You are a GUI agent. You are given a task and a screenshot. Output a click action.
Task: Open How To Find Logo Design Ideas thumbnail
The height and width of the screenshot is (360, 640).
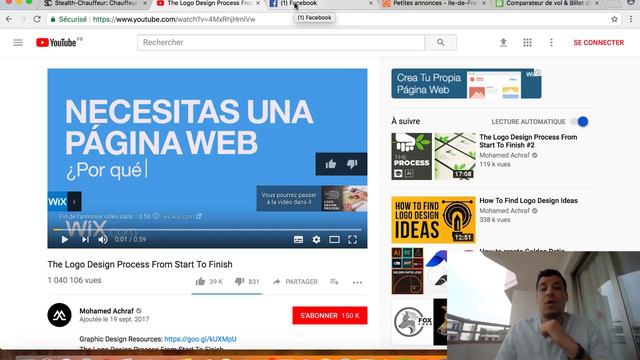(x=433, y=220)
